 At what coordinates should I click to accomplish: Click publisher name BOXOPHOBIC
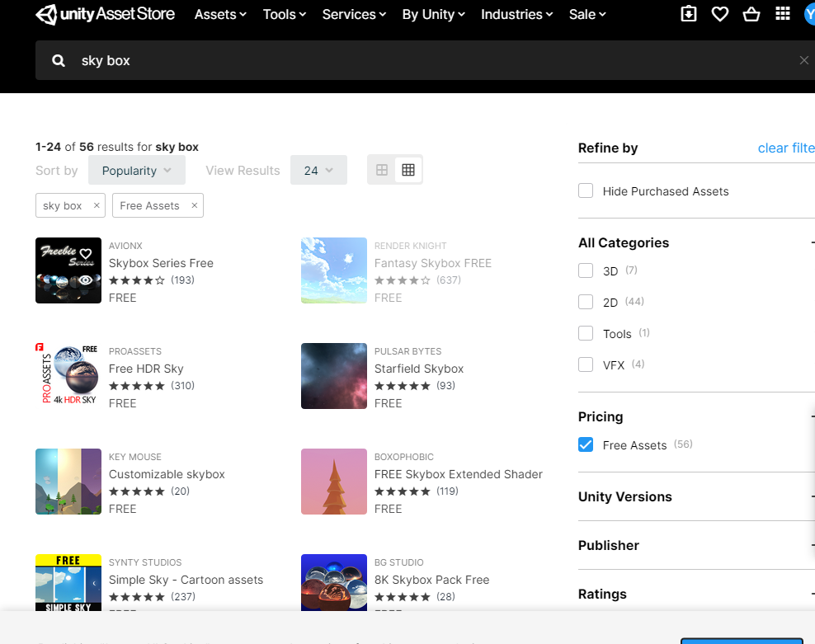pos(404,457)
